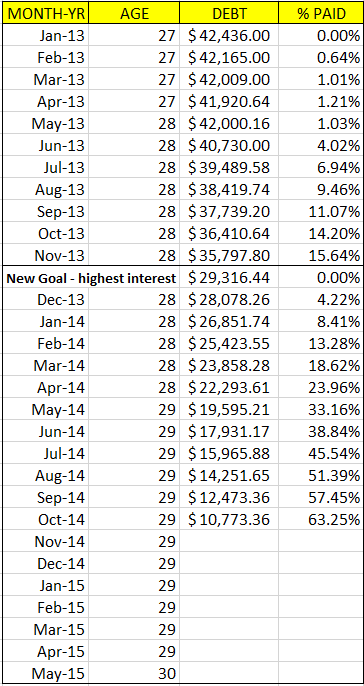This screenshot has height=686, width=364.
Task: Select the Feb-14 debt $25,423.55
Action: (x=229, y=343)
